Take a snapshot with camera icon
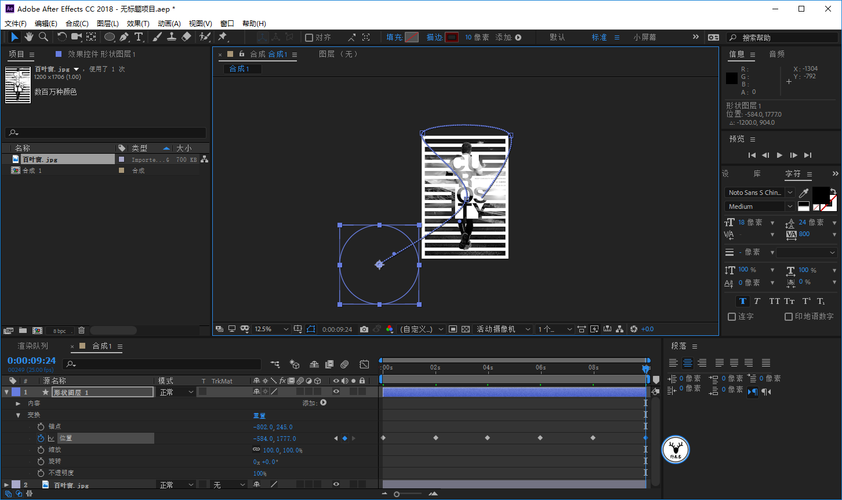 click(364, 329)
